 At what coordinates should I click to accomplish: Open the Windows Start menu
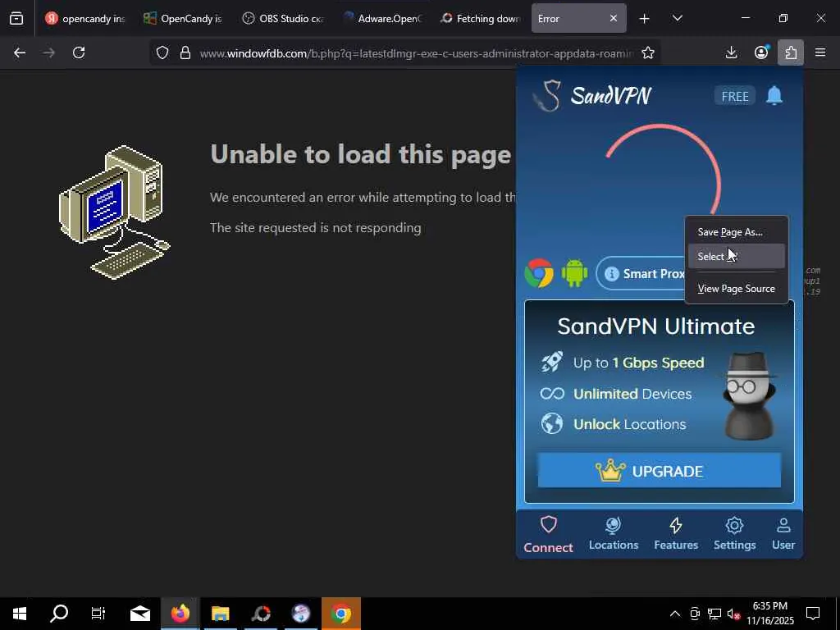point(20,614)
